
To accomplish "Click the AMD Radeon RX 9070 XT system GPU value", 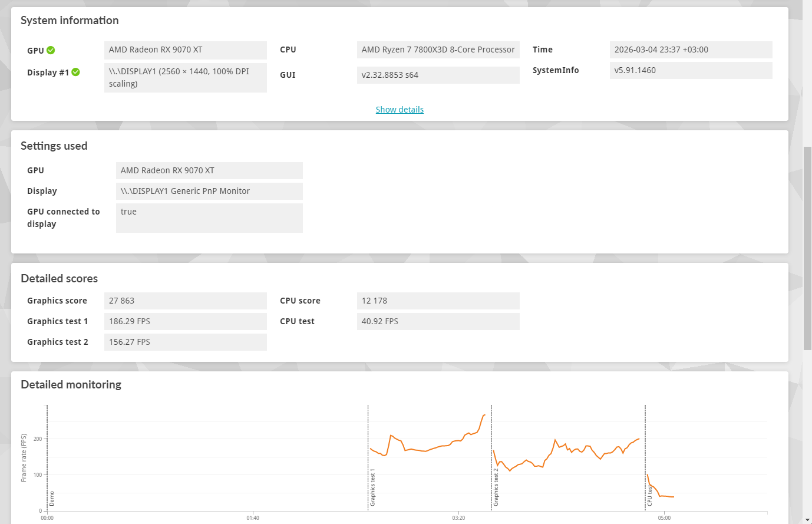I will tap(186, 50).
